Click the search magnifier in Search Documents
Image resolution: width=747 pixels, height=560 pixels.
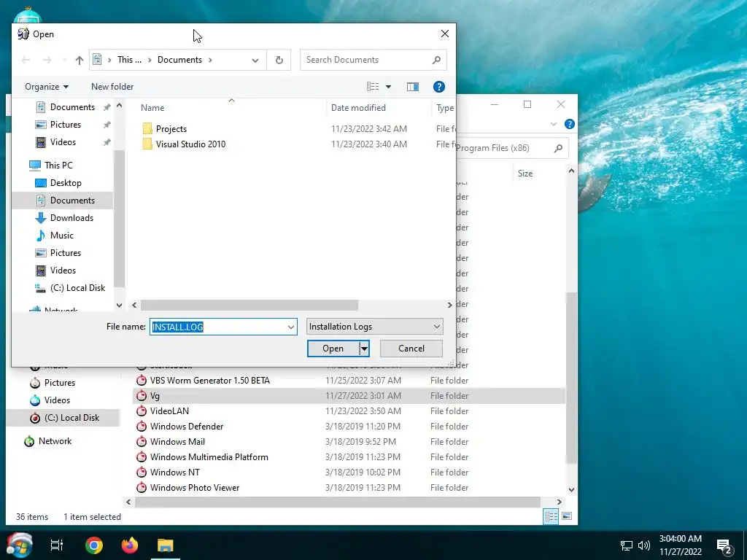(x=436, y=60)
